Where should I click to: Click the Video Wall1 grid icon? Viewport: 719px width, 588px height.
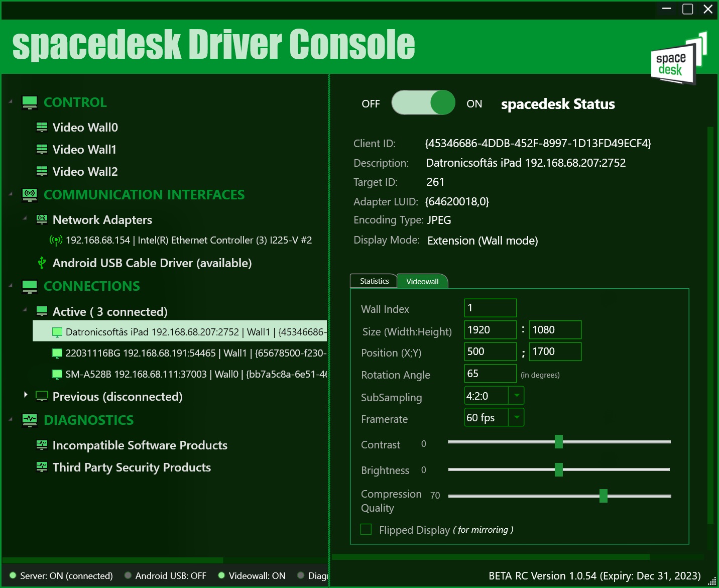point(42,149)
